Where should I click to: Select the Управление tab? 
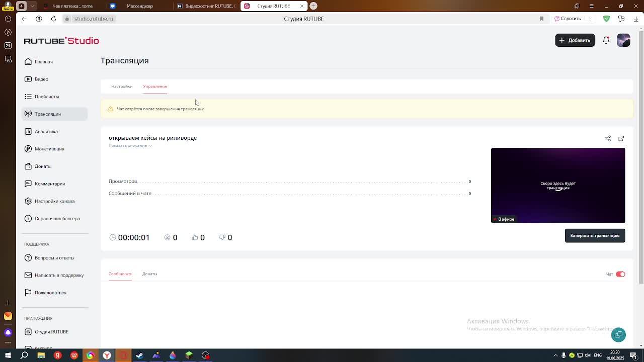[155, 86]
